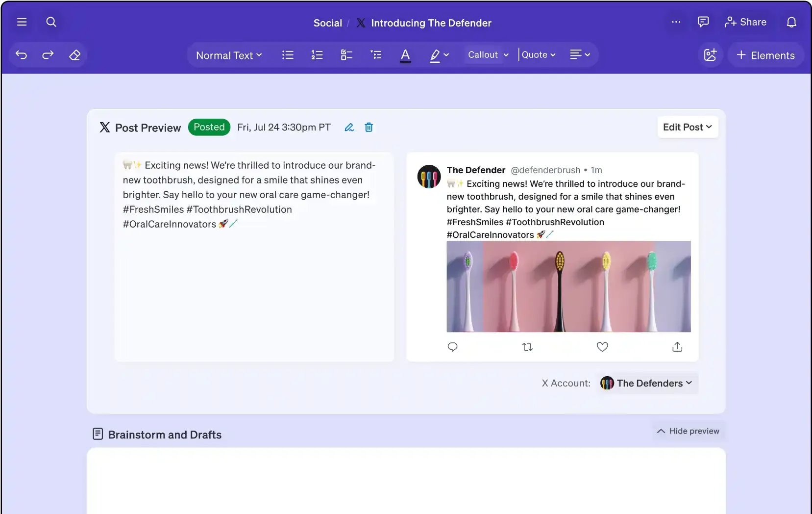This screenshot has width=812, height=514.
Task: Click the Elements button
Action: coord(765,55)
